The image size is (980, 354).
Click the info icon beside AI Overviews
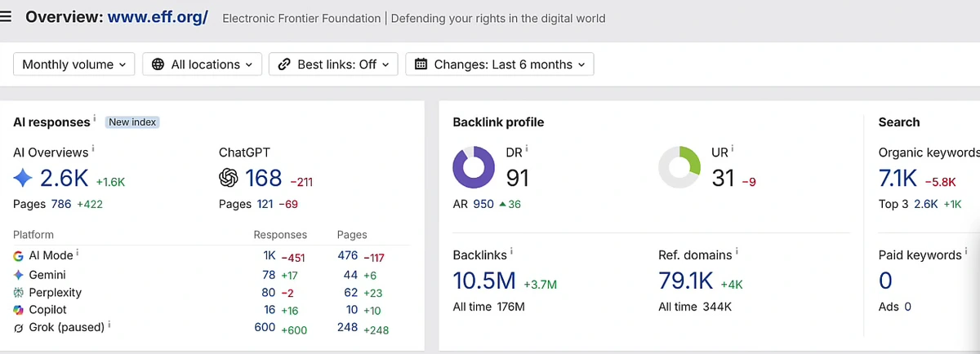click(94, 150)
